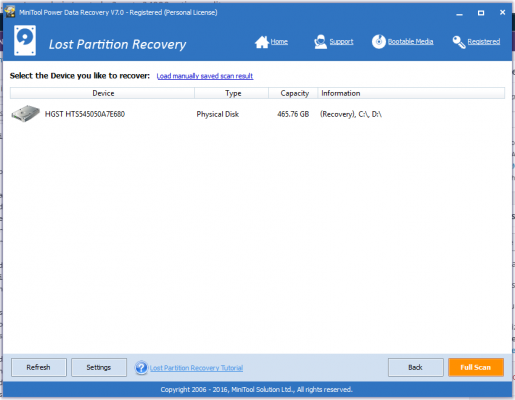This screenshot has height=400, width=515.
Task: Click the Refresh button
Action: (39, 367)
